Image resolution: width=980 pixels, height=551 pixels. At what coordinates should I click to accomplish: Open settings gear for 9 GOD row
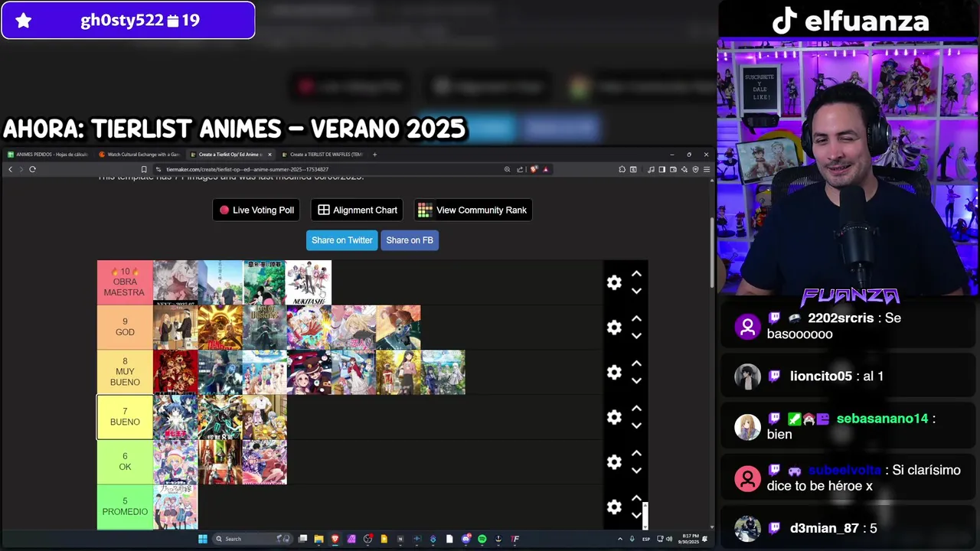pos(614,328)
